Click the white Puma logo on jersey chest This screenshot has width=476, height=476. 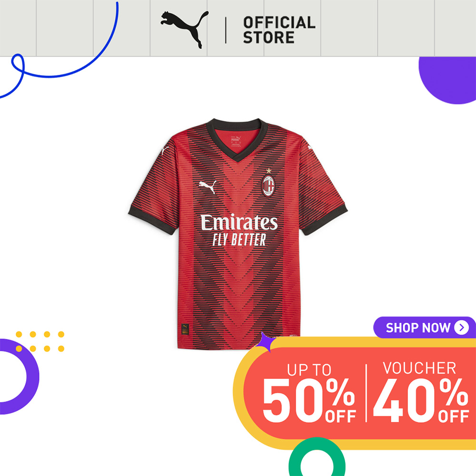[x=208, y=187]
